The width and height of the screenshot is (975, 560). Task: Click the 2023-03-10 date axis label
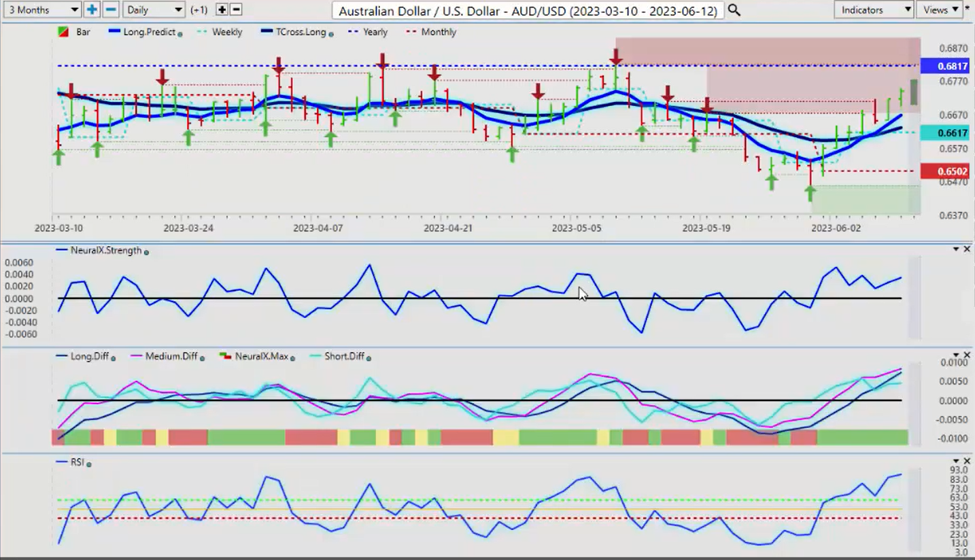click(59, 228)
